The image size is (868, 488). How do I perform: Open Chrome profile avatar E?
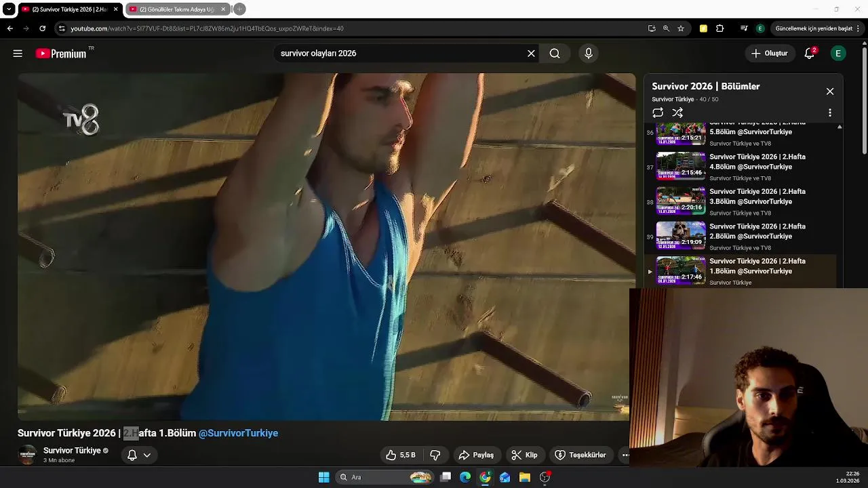coord(760,28)
